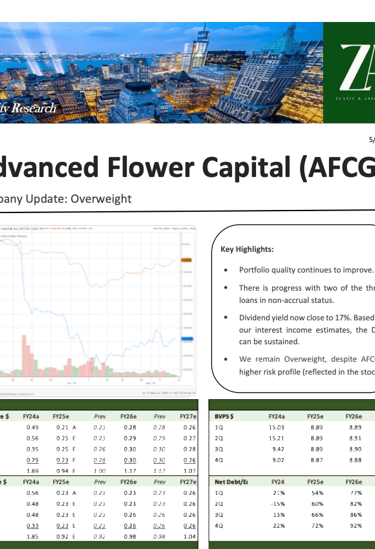Select BVPS value 8.91 for 2Q FY26e
The image size is (375, 549).
click(355, 438)
